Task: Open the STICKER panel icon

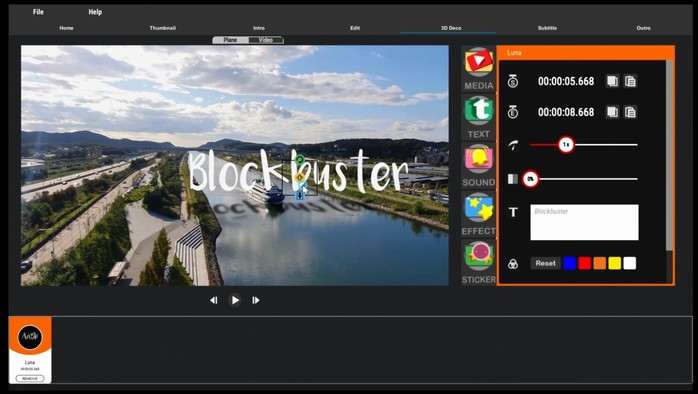Action: 479,262
